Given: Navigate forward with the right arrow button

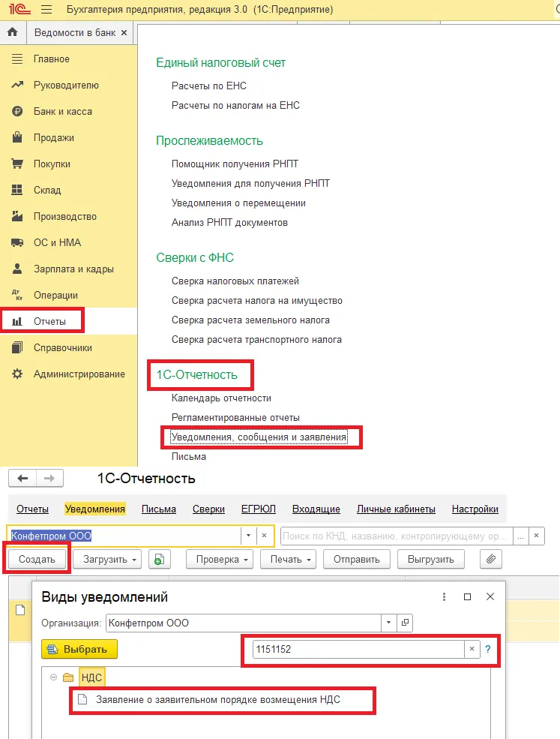Looking at the screenshot, I should (x=49, y=479).
